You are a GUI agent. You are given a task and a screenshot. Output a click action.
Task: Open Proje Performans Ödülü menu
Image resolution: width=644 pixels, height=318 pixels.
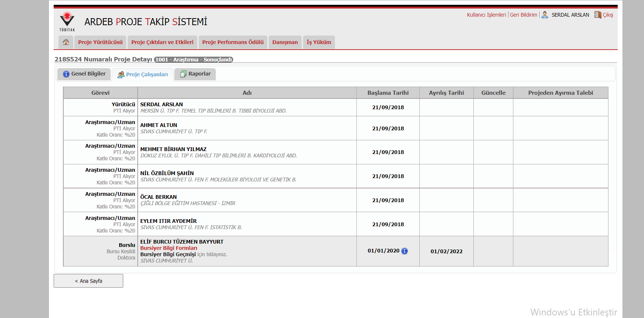point(233,42)
